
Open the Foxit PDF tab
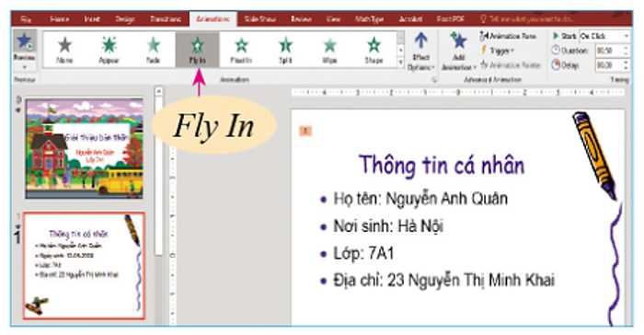(x=451, y=19)
